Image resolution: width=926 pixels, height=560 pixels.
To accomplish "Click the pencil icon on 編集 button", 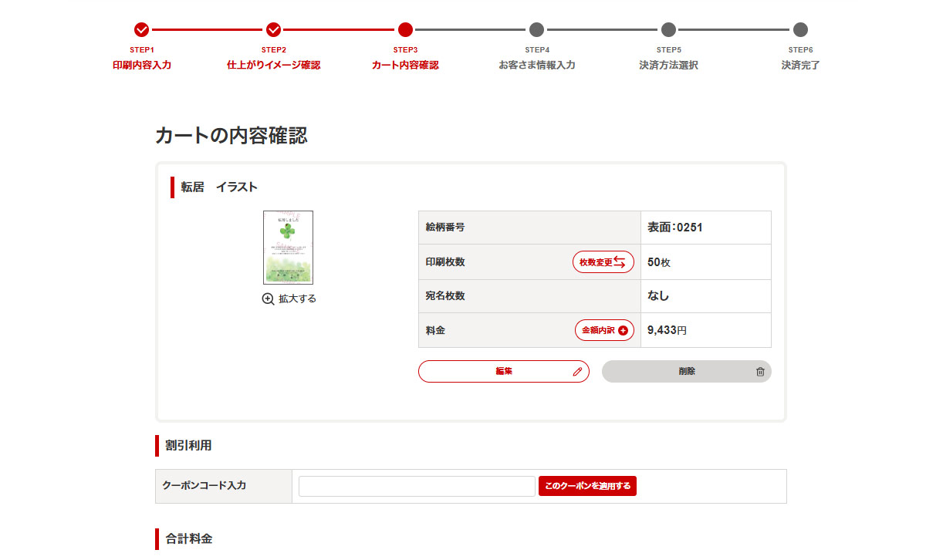I will (x=577, y=372).
